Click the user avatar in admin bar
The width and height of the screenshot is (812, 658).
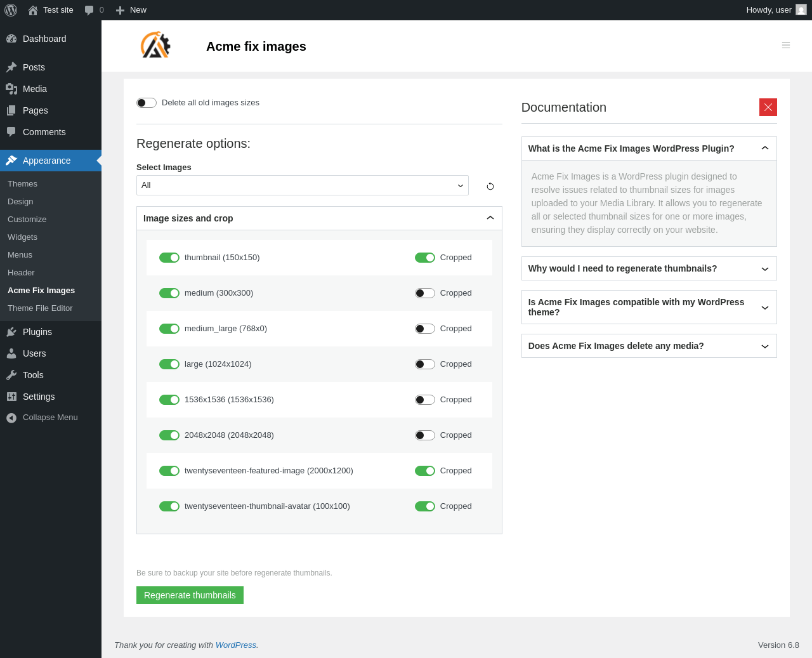pyautogui.click(x=801, y=10)
